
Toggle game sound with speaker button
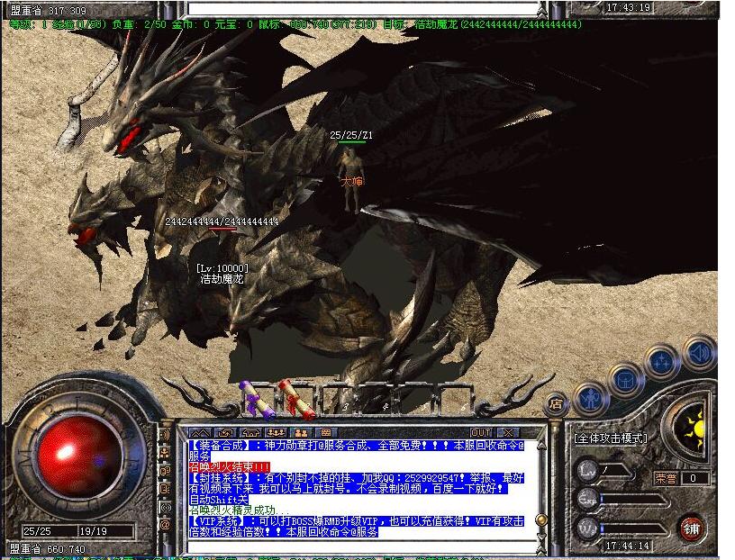coord(698,352)
